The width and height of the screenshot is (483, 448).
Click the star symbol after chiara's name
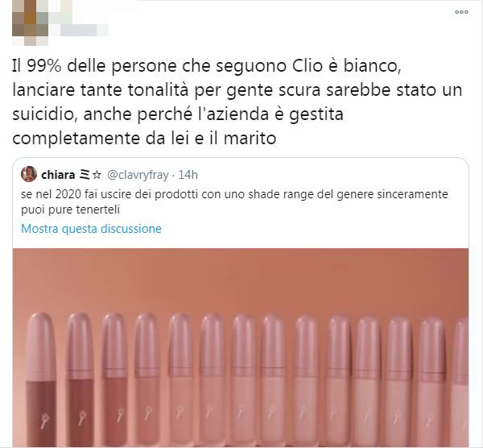(x=97, y=175)
